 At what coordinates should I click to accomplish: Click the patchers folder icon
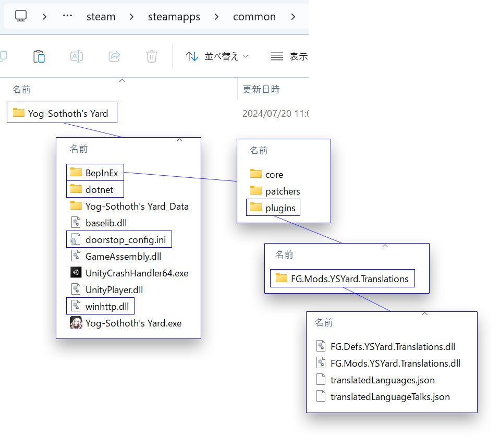256,190
